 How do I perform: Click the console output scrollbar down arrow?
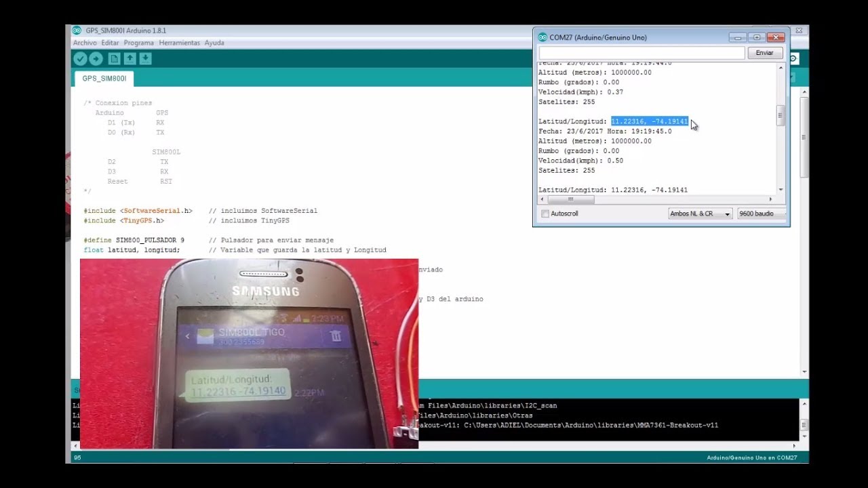[x=804, y=436]
